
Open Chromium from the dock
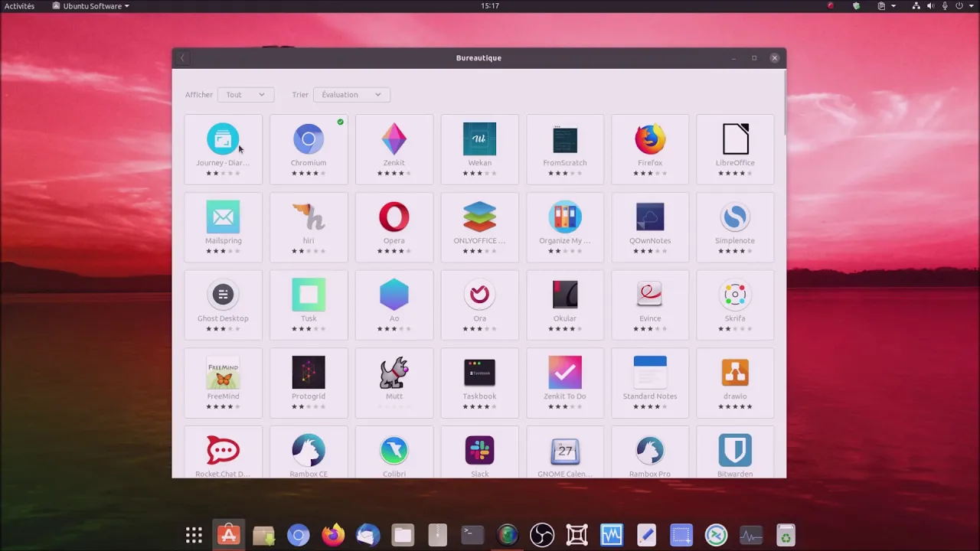pos(299,535)
